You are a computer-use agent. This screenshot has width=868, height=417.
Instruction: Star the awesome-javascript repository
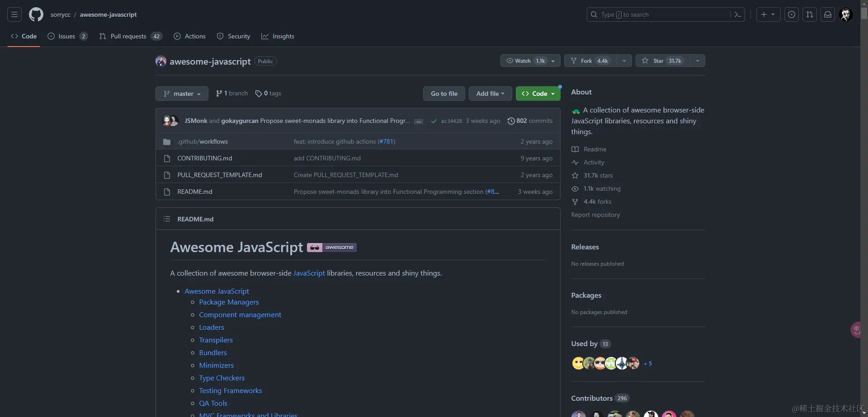tap(663, 61)
